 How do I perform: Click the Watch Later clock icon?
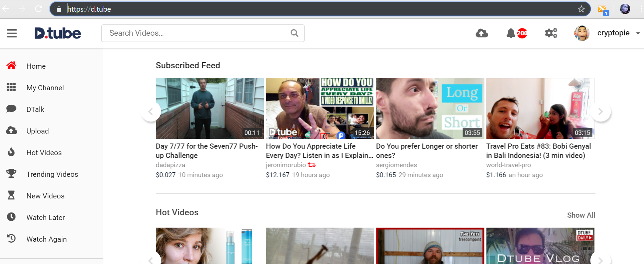point(11,217)
